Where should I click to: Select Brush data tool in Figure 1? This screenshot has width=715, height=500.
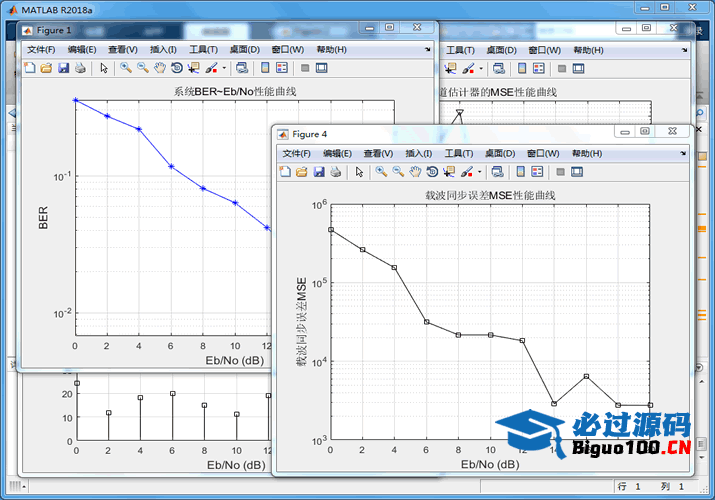pyautogui.click(x=211, y=68)
